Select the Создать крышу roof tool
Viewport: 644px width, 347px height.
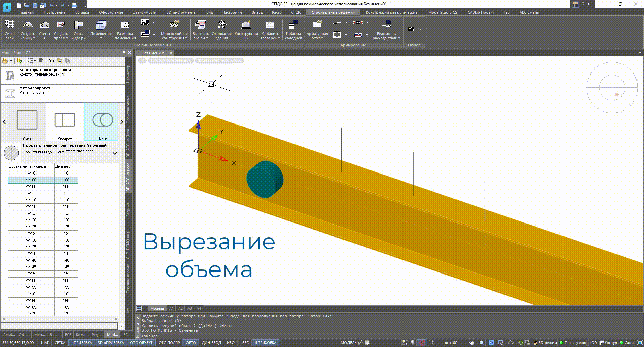coord(28,30)
